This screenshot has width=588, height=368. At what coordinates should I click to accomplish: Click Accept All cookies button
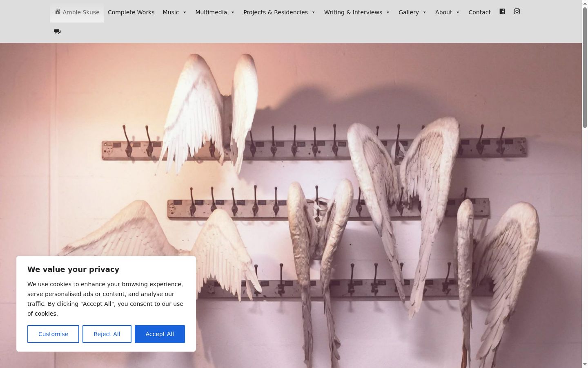pos(160,334)
